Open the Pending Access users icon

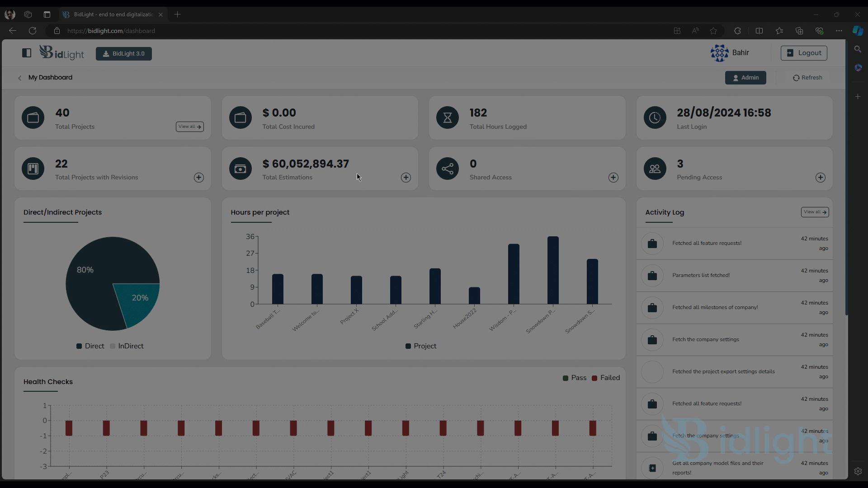point(655,169)
